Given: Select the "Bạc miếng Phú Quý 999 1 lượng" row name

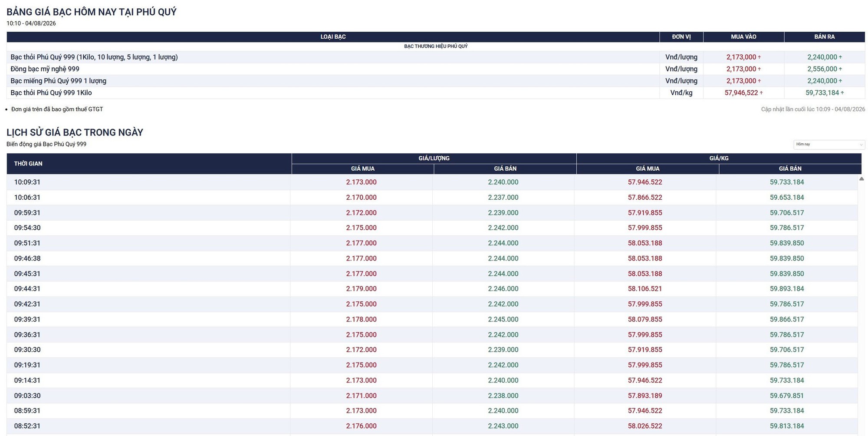Looking at the screenshot, I should (x=58, y=81).
